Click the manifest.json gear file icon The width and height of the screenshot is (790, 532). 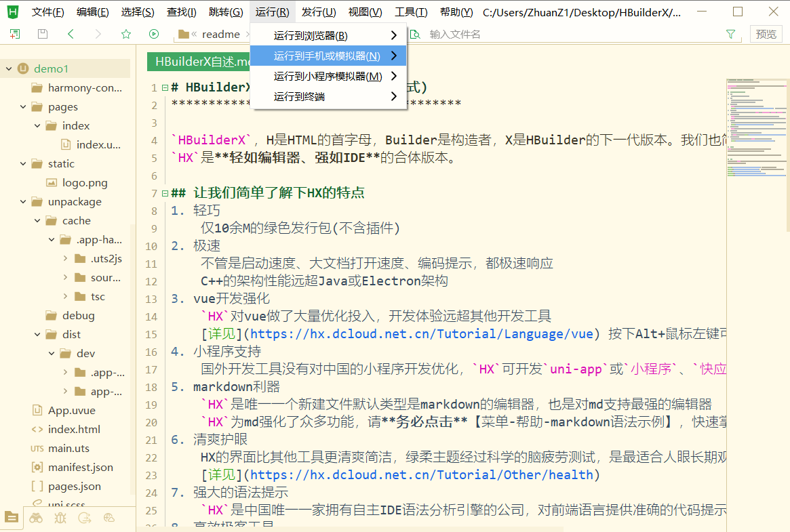37,467
